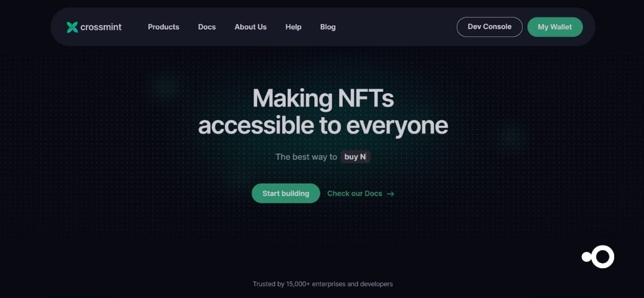
Task: Click the Start building button
Action: 286,193
